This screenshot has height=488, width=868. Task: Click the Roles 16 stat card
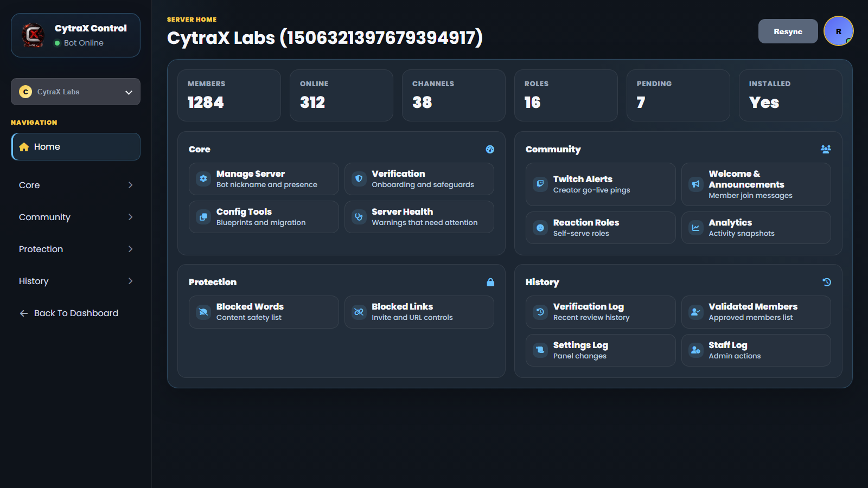point(566,95)
